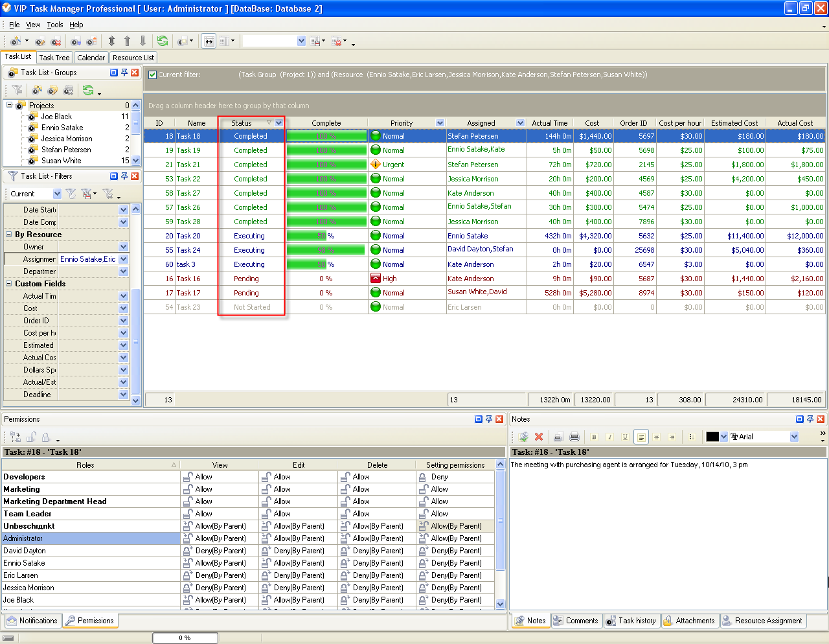
Task: Click the Status column header
Action: click(x=242, y=123)
